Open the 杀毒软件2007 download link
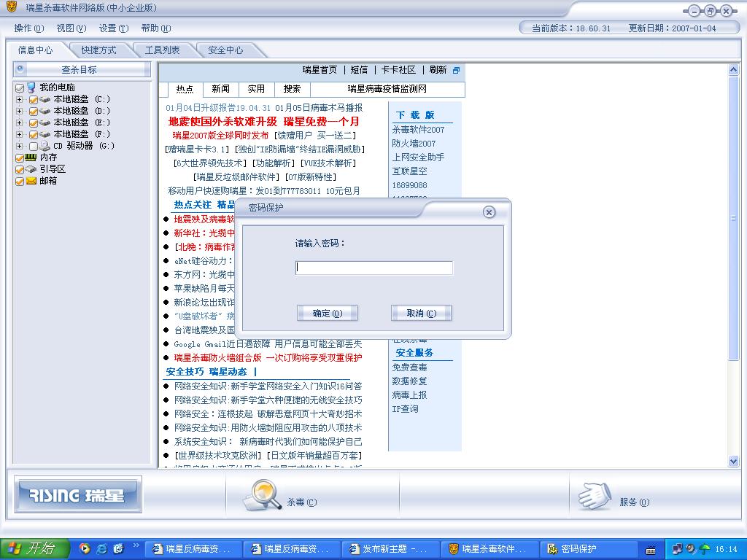747x560 pixels. (x=418, y=130)
